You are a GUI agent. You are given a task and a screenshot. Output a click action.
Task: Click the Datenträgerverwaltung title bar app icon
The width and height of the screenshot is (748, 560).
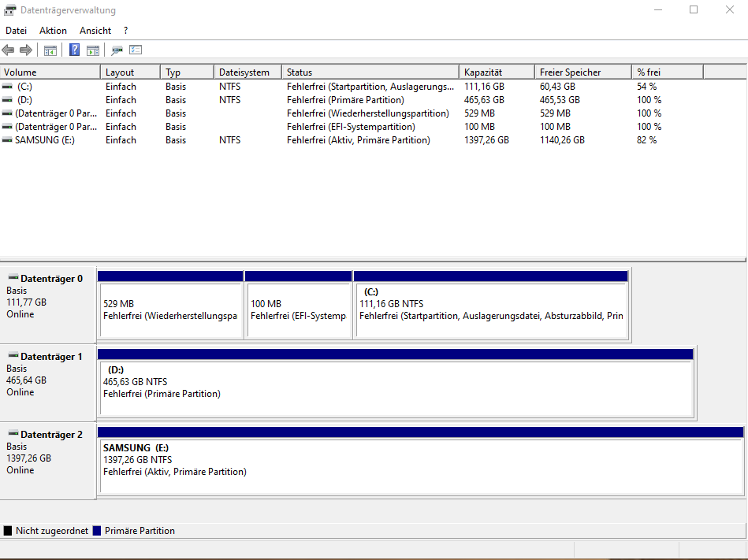9,10
